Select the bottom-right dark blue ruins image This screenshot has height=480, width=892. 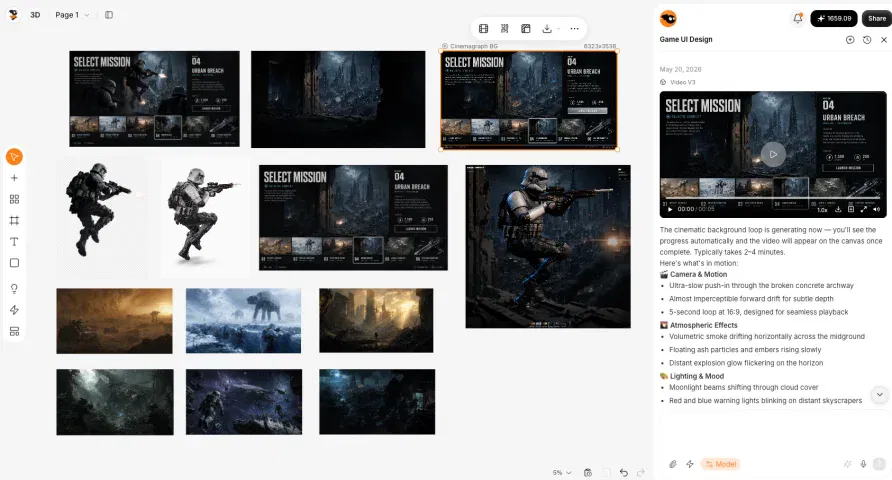377,402
